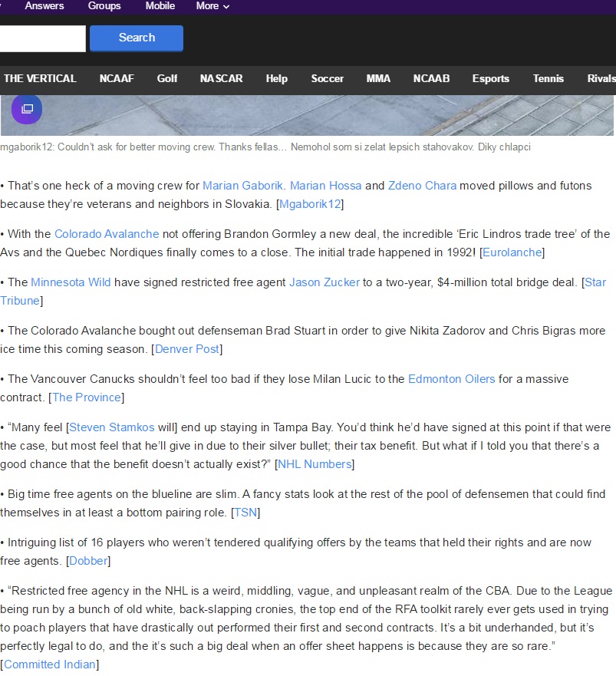Image resolution: width=616 pixels, height=676 pixels.
Task: Expand the More dropdown menu
Action: (212, 6)
